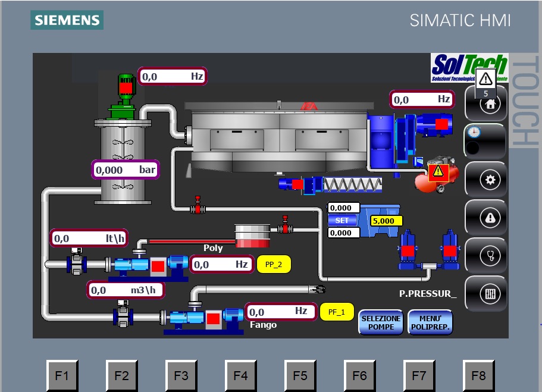Click the F7 function key
This screenshot has width=542, height=392.
tap(419, 376)
